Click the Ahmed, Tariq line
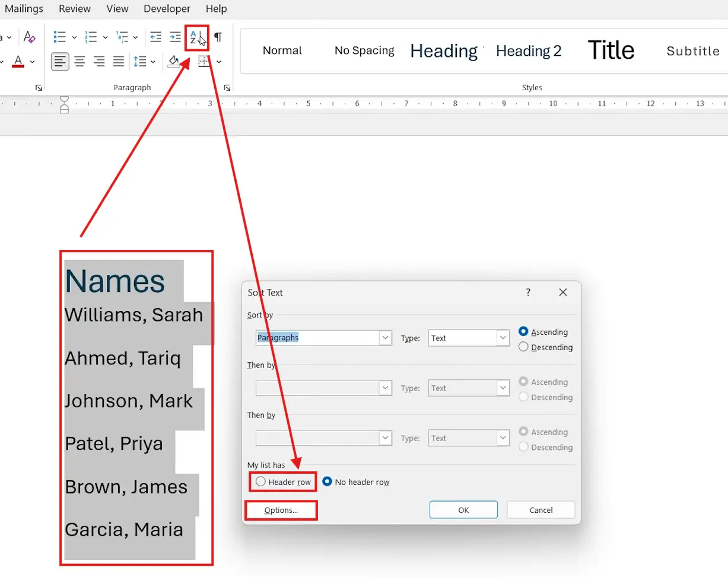The width and height of the screenshot is (728, 577). click(123, 358)
